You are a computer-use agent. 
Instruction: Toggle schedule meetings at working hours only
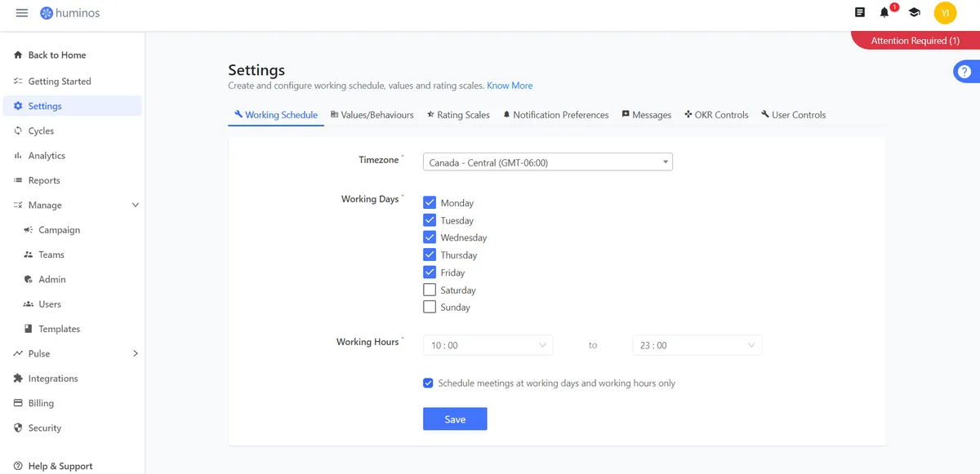point(428,383)
